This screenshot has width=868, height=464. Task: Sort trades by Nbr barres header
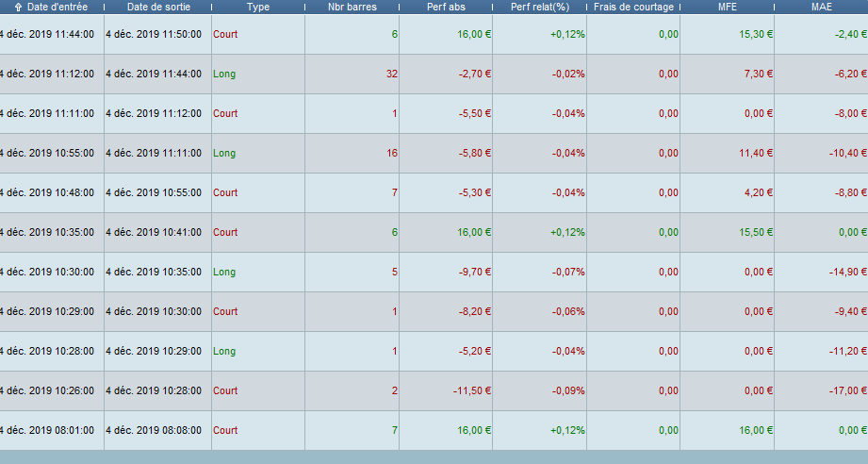(x=352, y=7)
